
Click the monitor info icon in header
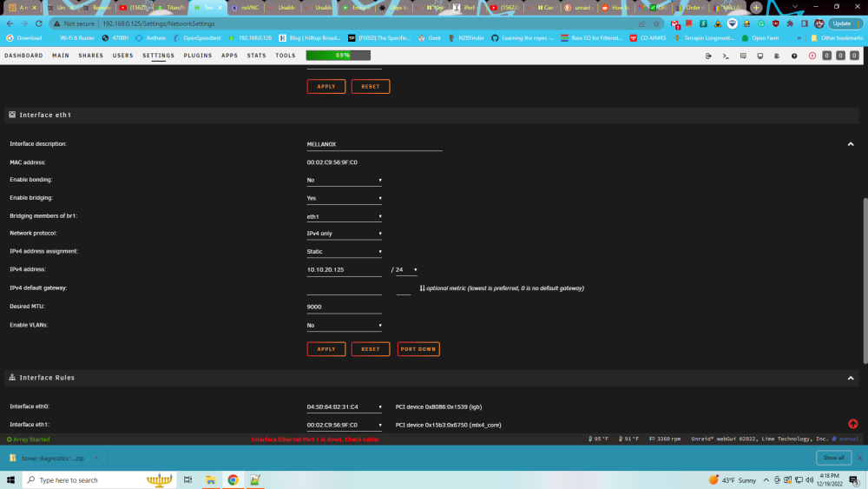[760, 56]
